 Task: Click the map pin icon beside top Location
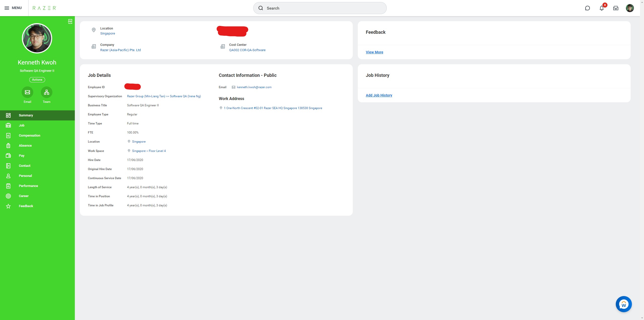point(94,30)
